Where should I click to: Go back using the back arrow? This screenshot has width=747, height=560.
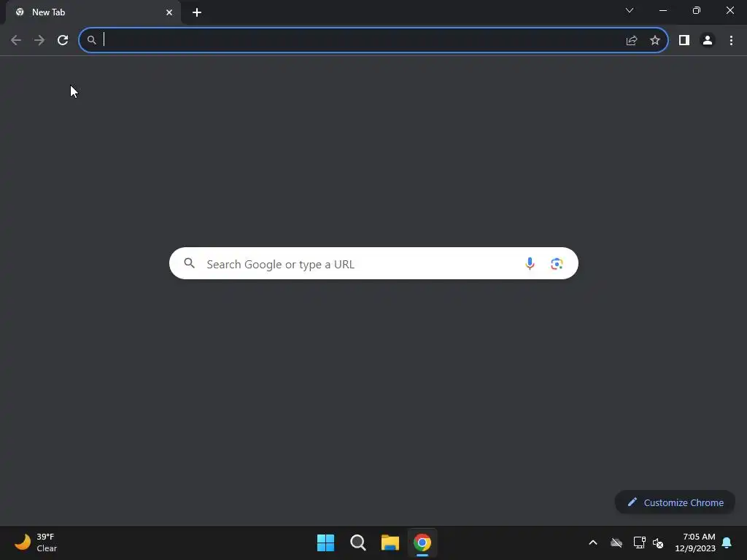tap(16, 41)
